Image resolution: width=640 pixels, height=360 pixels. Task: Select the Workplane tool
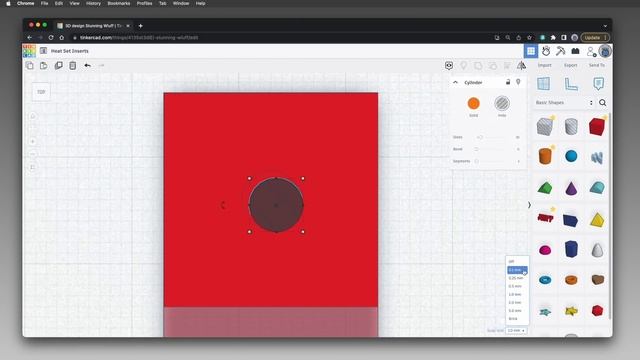coord(544,84)
